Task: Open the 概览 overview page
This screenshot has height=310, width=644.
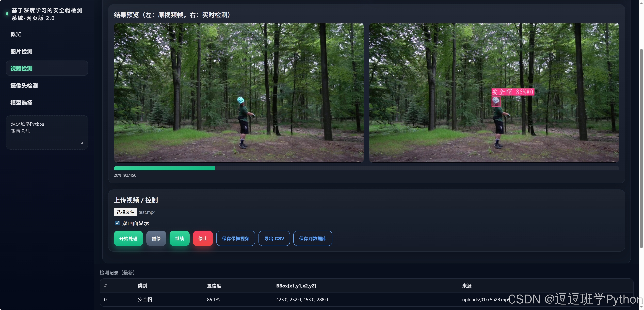Action: pyautogui.click(x=16, y=34)
